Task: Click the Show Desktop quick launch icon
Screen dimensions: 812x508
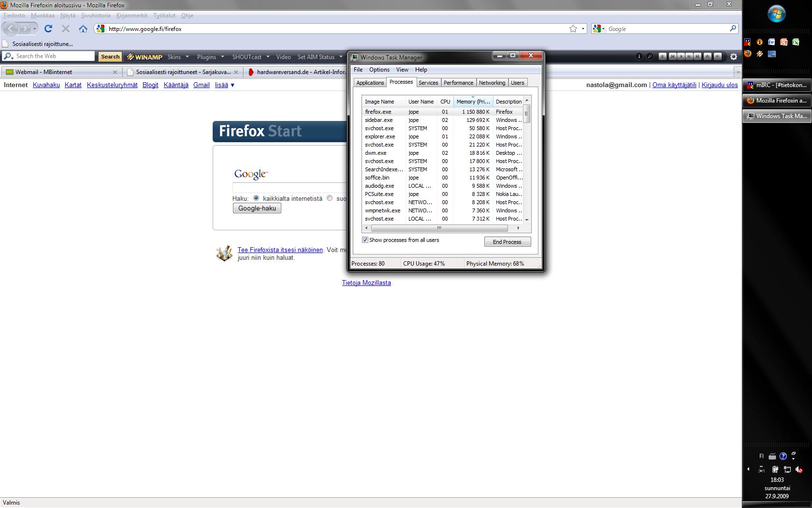Action: pyautogui.click(x=772, y=54)
